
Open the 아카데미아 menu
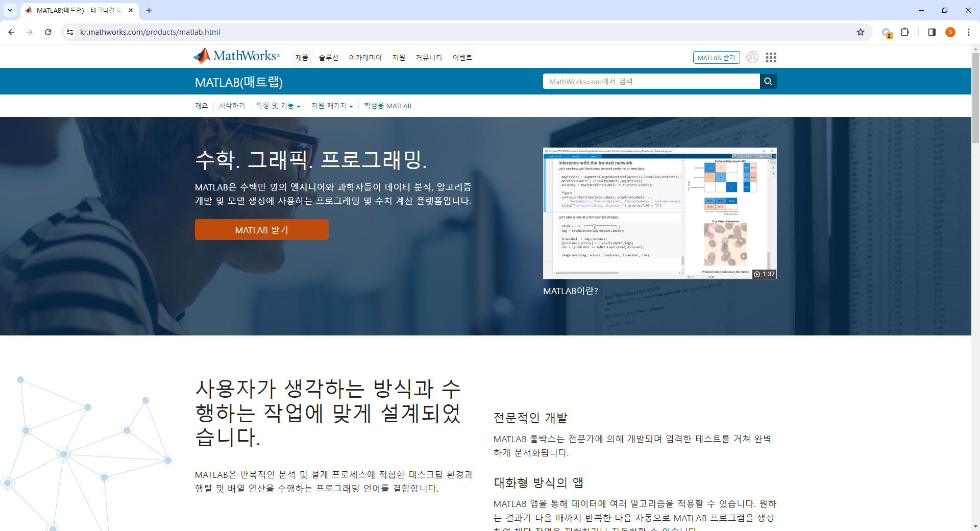tap(365, 58)
